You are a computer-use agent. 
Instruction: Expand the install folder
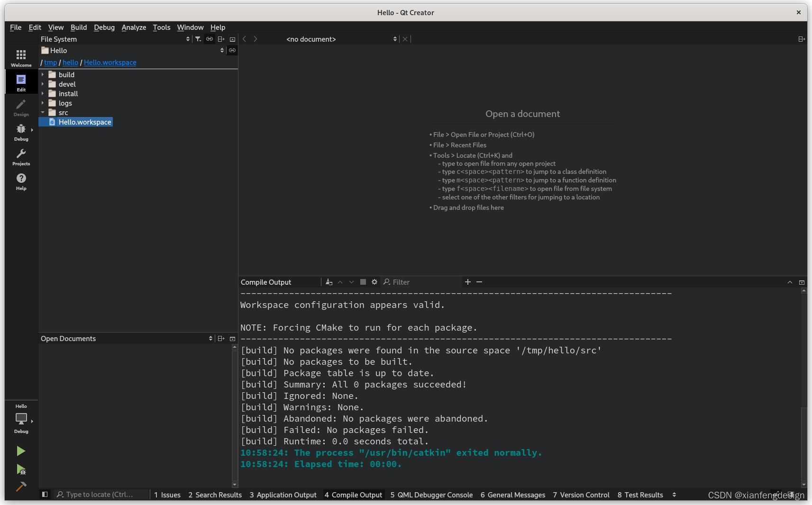pyautogui.click(x=43, y=93)
